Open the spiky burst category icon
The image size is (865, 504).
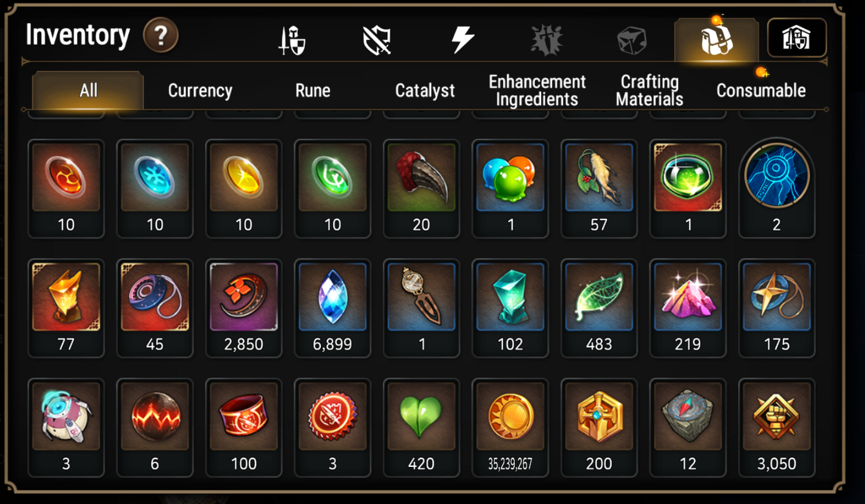pos(547,40)
